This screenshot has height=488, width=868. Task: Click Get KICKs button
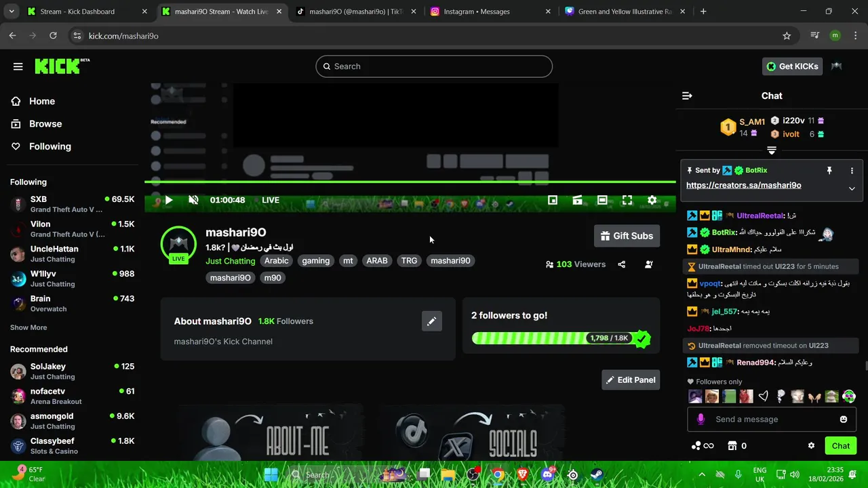pyautogui.click(x=792, y=66)
